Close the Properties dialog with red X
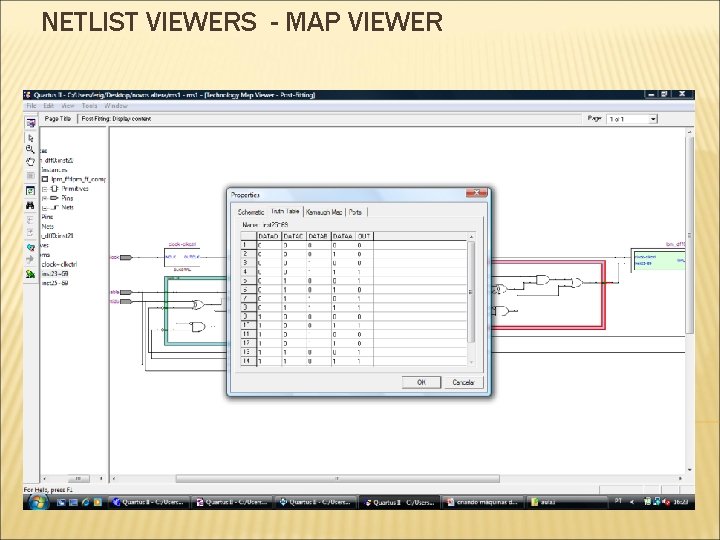This screenshot has height=540, width=720. (x=477, y=193)
